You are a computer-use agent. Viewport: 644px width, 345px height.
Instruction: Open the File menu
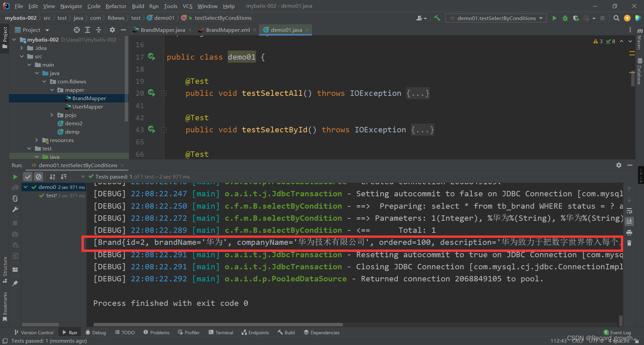tap(19, 6)
